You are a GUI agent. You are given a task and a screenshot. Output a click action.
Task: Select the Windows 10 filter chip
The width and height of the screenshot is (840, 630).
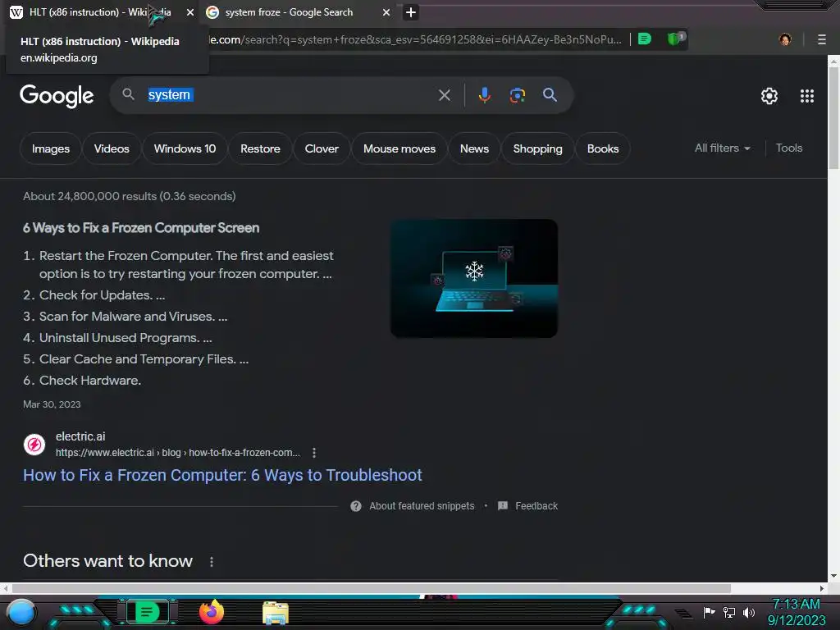click(185, 148)
